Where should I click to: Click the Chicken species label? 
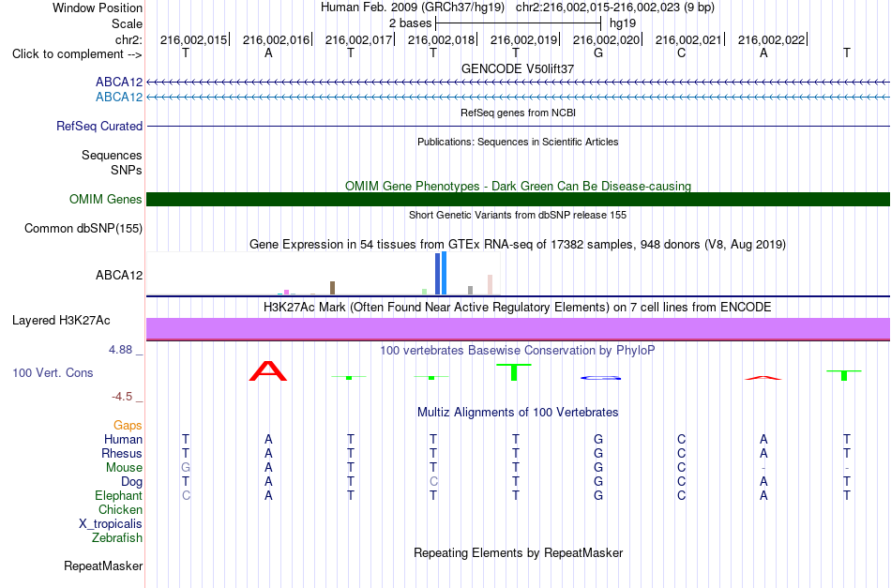click(120, 509)
